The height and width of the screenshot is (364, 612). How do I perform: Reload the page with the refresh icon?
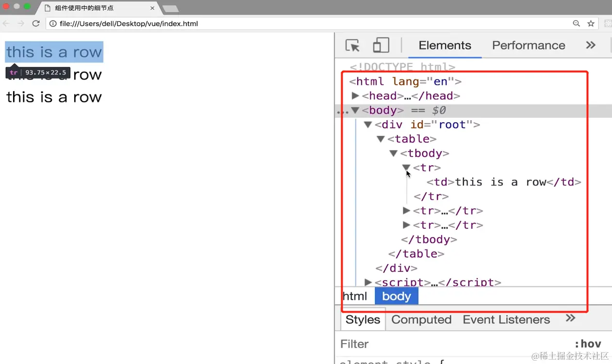point(36,23)
